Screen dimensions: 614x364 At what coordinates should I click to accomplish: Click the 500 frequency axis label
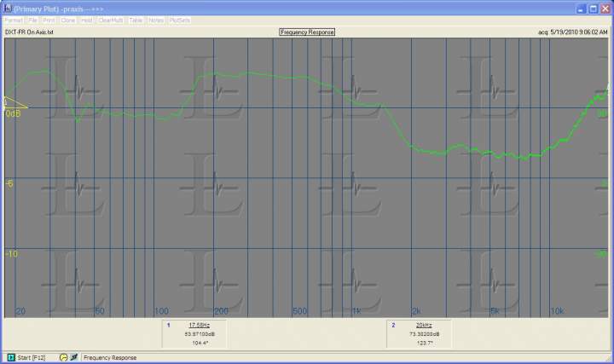point(300,311)
